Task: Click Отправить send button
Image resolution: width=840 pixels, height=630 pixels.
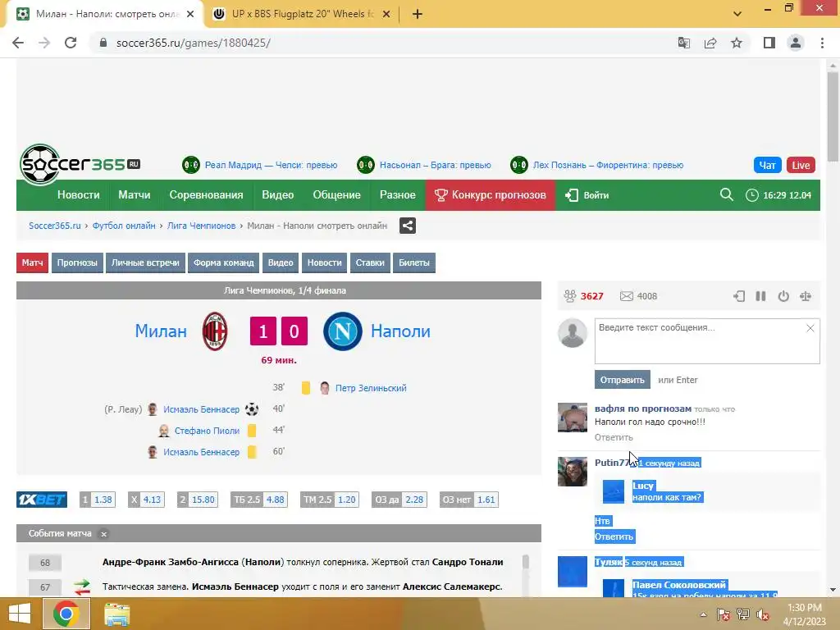Action: coord(622,380)
